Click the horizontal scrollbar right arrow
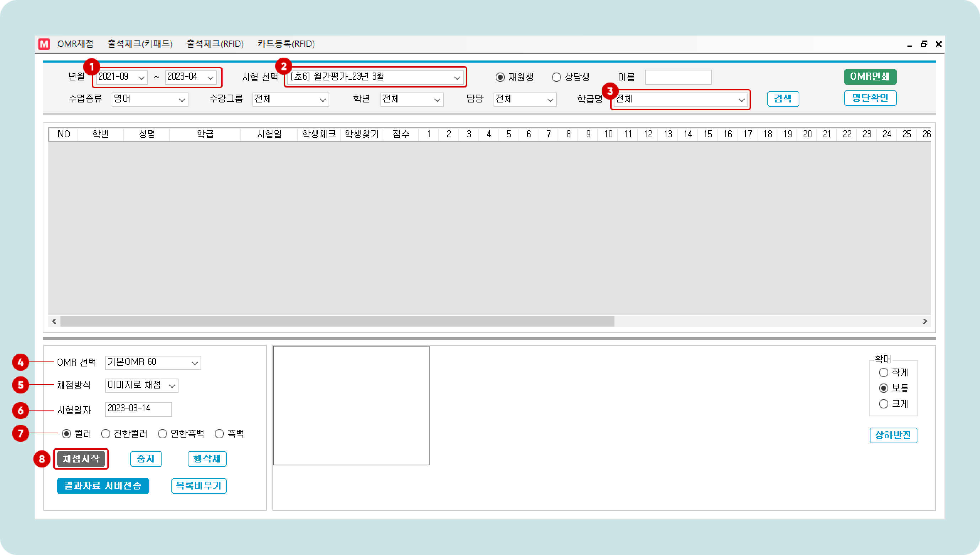 pyautogui.click(x=925, y=321)
